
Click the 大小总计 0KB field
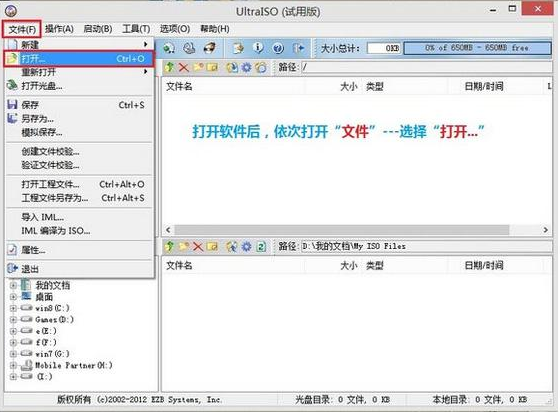click(x=384, y=48)
